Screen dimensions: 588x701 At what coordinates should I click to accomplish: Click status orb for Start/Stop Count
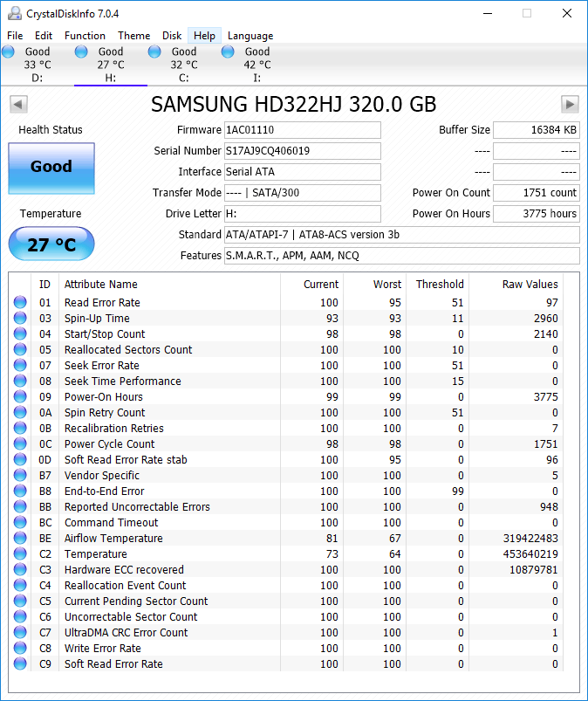click(20, 333)
